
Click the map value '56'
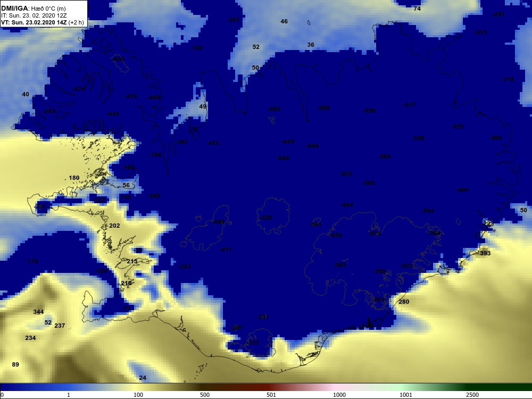pos(126,185)
